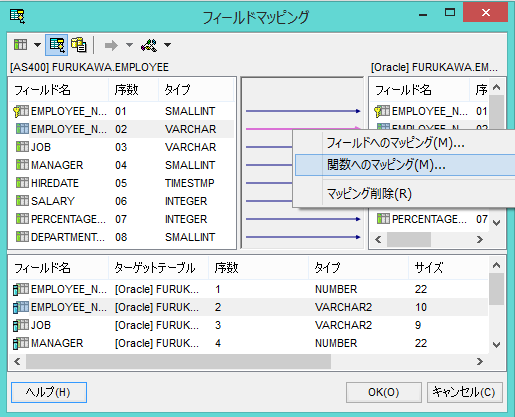Click the dialog's title bar application icon
Image resolution: width=515 pixels, height=417 pixels.
(17, 16)
